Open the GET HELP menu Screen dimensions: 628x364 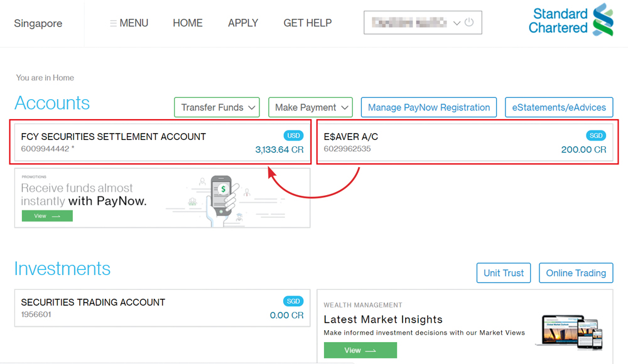coord(308,23)
